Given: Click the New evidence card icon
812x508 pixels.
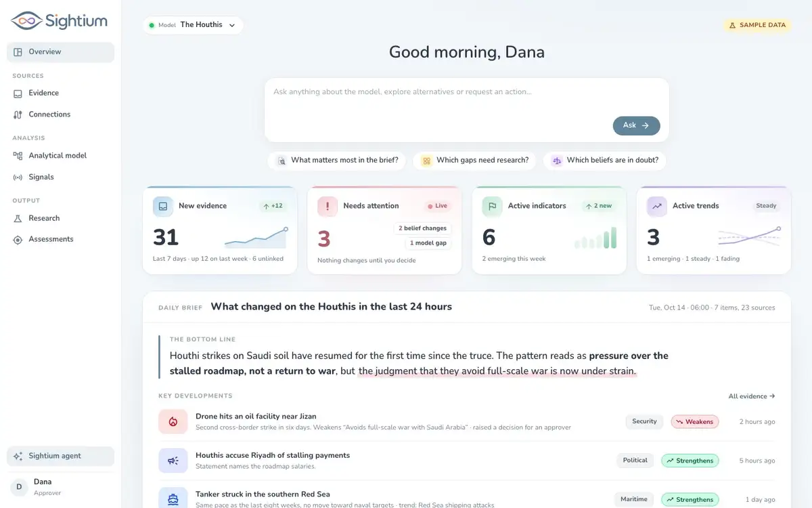Looking at the screenshot, I should click(x=163, y=206).
